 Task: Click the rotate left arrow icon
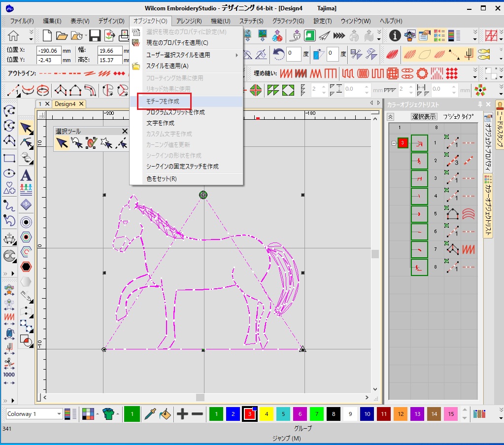(x=278, y=54)
